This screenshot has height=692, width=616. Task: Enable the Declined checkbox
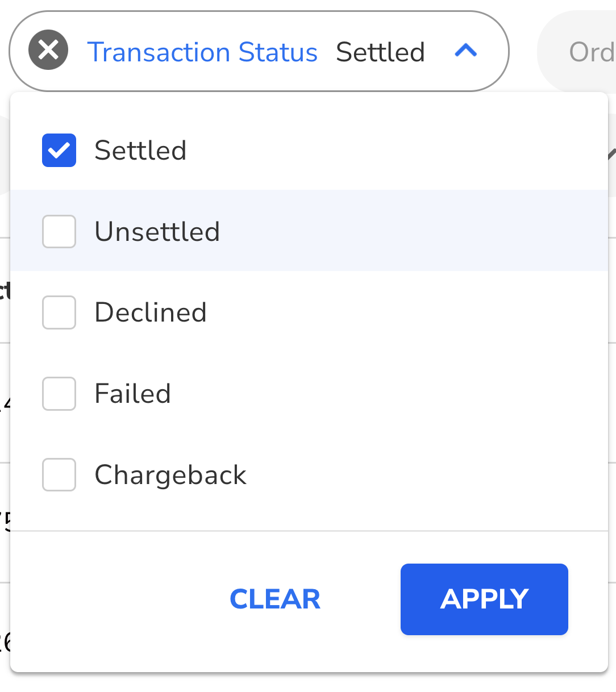click(x=59, y=312)
